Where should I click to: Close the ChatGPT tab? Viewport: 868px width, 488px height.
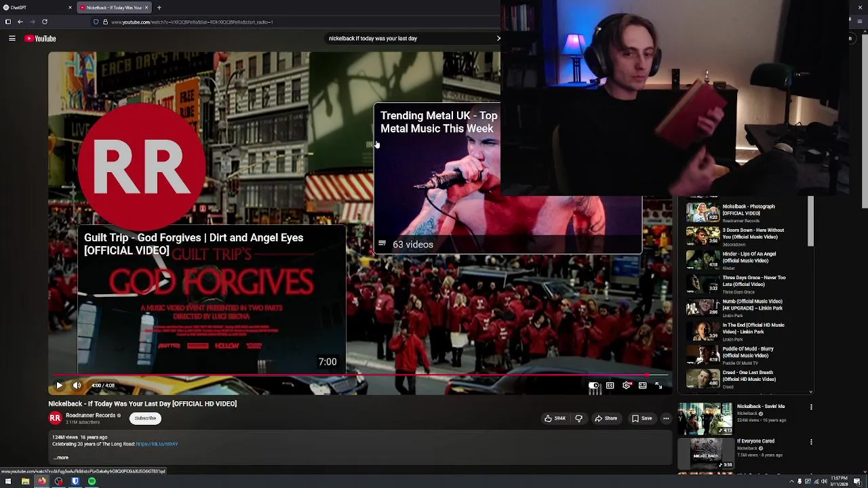point(70,7)
